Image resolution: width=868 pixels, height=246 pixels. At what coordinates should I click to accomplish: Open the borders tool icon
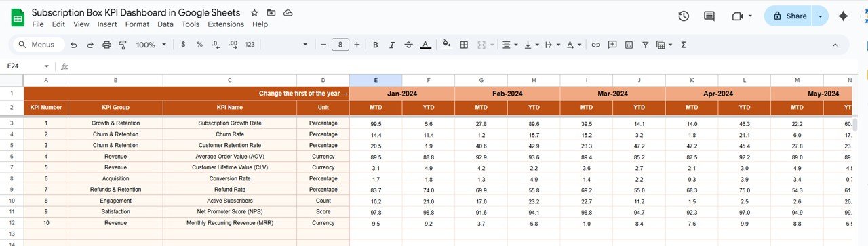click(464, 45)
